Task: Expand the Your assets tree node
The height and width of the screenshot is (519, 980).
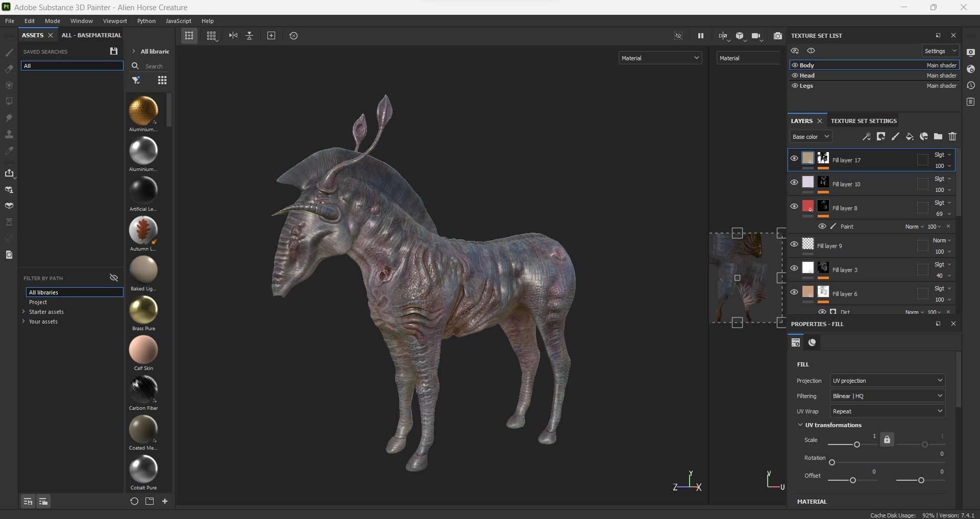Action: tap(23, 322)
